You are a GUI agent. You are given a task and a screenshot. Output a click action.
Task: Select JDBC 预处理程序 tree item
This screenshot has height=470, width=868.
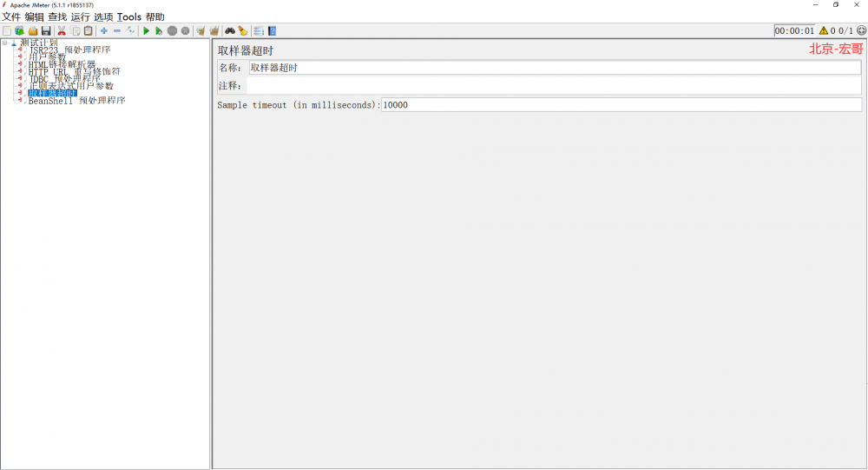[x=65, y=79]
